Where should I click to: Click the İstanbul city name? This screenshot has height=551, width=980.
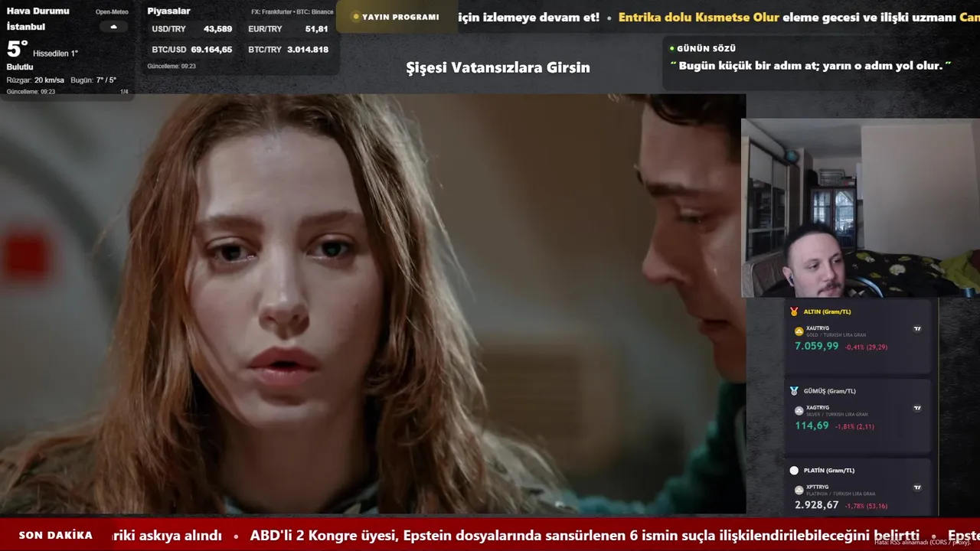[25, 26]
